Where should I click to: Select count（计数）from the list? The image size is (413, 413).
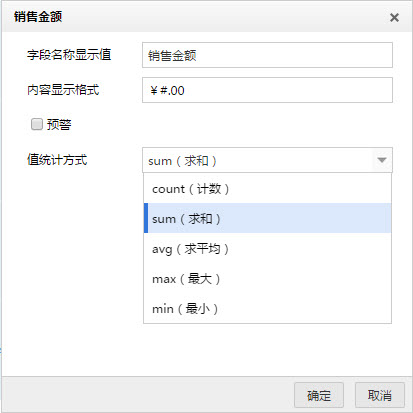pyautogui.click(x=267, y=189)
